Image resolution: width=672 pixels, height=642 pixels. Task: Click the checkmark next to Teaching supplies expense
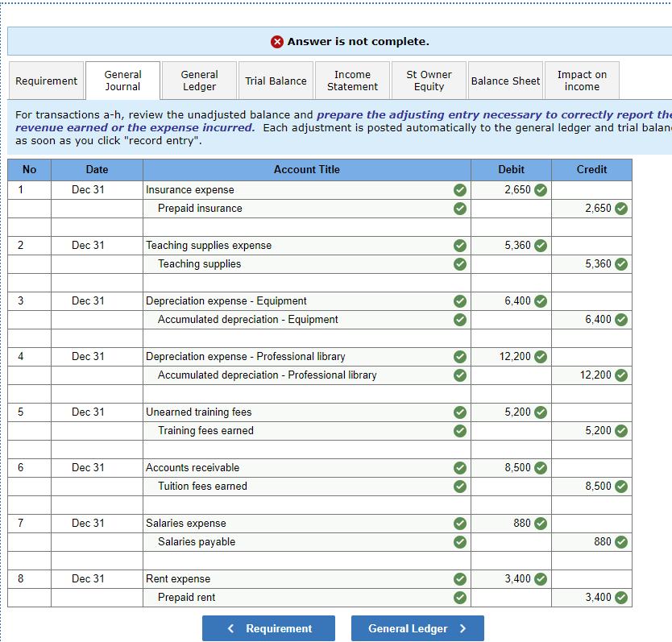tap(459, 246)
